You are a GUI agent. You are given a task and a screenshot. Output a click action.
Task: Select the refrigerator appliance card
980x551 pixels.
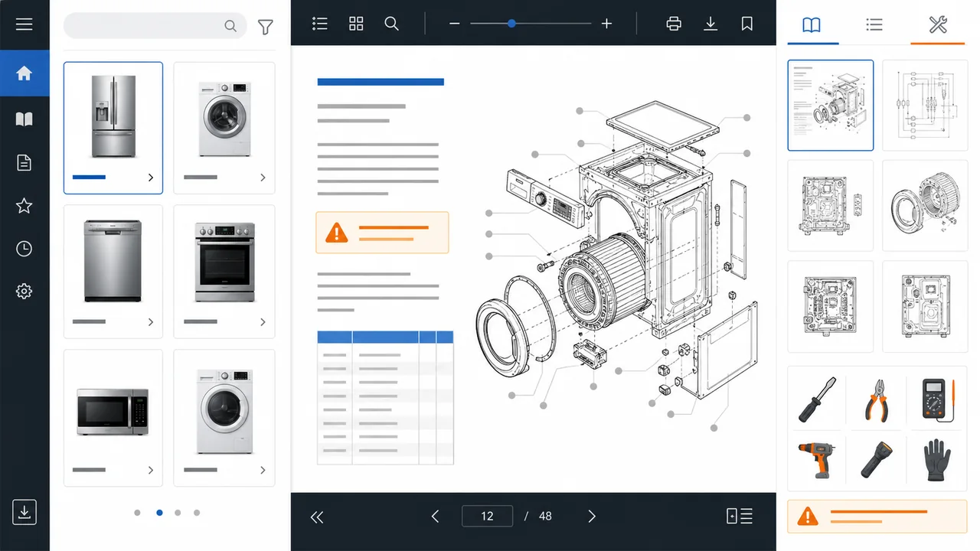113,127
